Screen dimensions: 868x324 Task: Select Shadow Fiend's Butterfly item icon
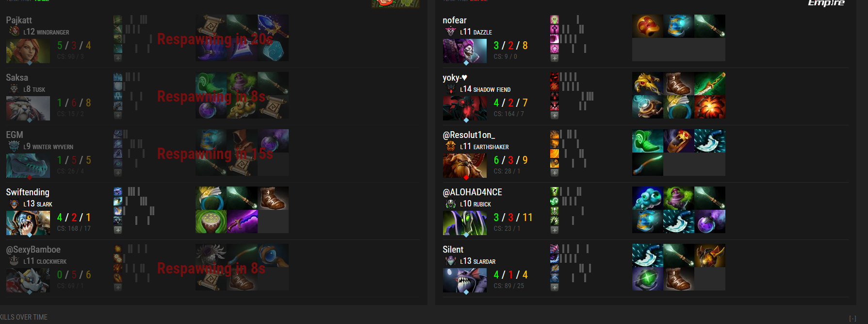click(710, 84)
